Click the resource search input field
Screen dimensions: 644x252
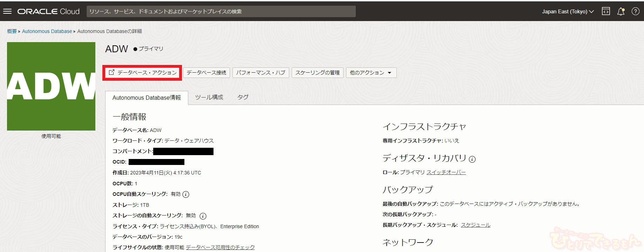221,12
